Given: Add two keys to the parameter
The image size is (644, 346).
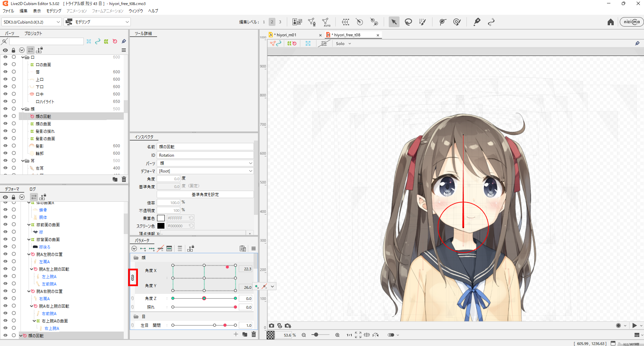Looking at the screenshot, I should click(x=143, y=249).
